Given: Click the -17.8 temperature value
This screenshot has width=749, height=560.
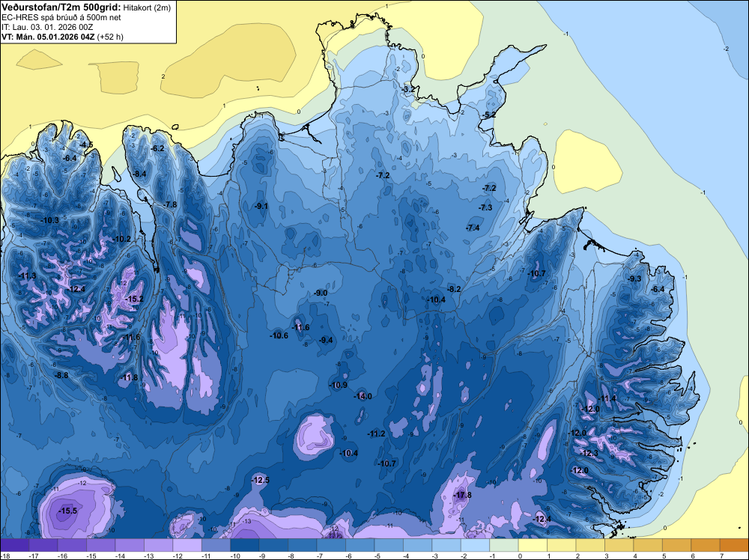Looking at the screenshot, I should (x=462, y=495).
